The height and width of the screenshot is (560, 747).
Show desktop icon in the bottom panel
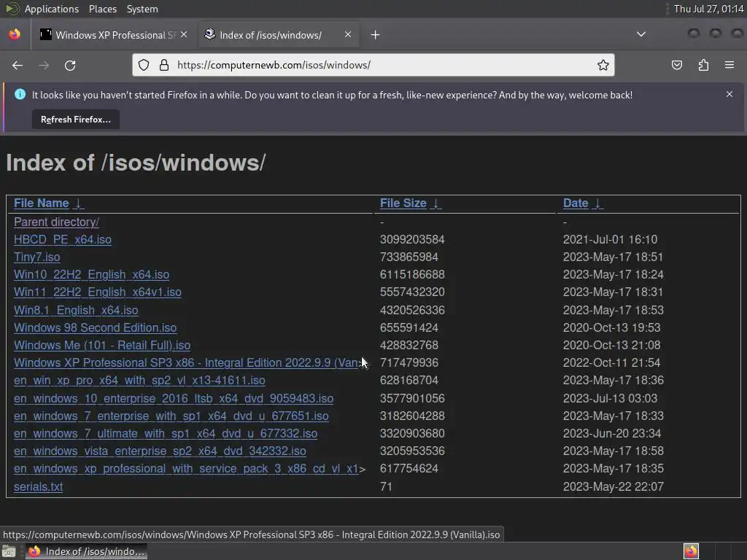click(9, 552)
